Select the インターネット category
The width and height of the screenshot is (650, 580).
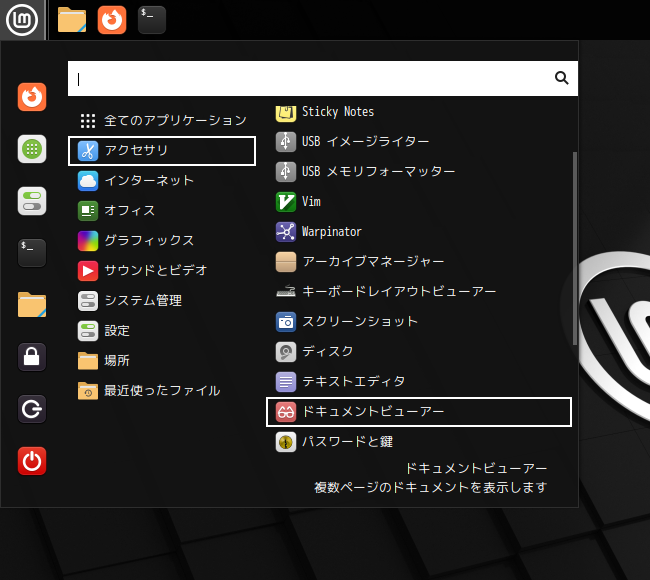[x=162, y=181]
